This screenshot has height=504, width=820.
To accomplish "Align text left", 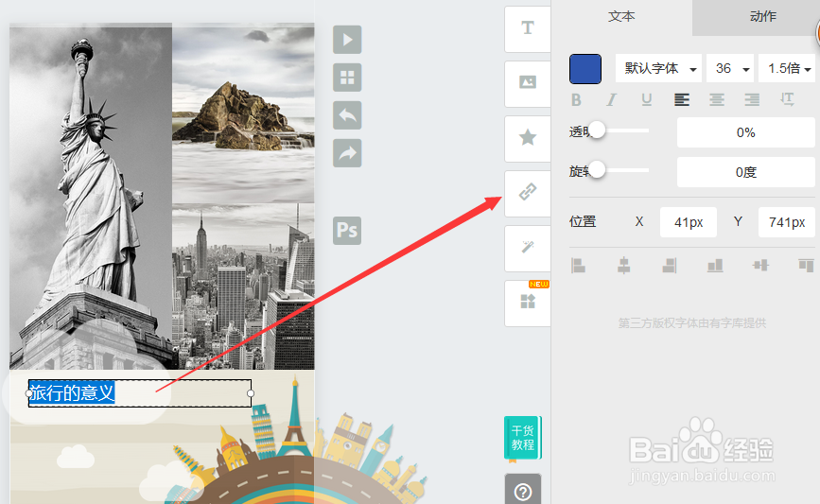I will point(681,100).
